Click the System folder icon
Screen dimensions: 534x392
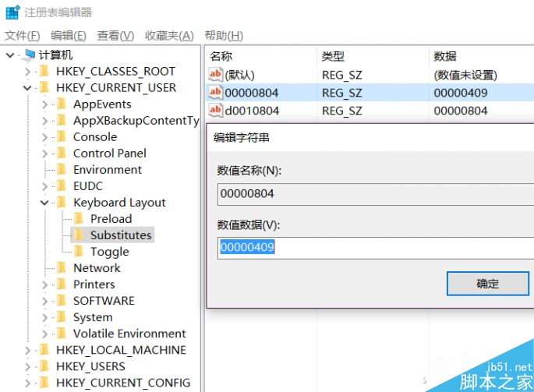click(x=61, y=317)
